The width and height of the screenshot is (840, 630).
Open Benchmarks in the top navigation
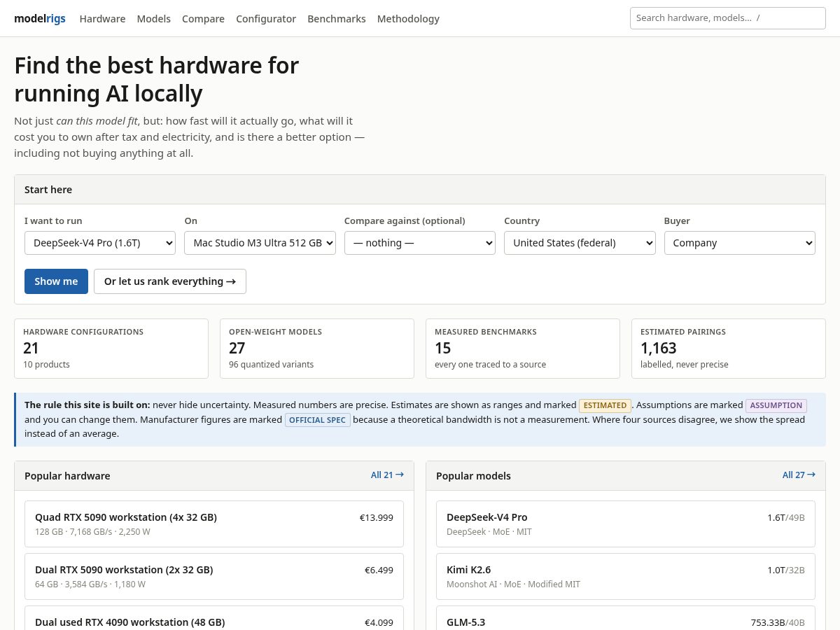click(337, 19)
